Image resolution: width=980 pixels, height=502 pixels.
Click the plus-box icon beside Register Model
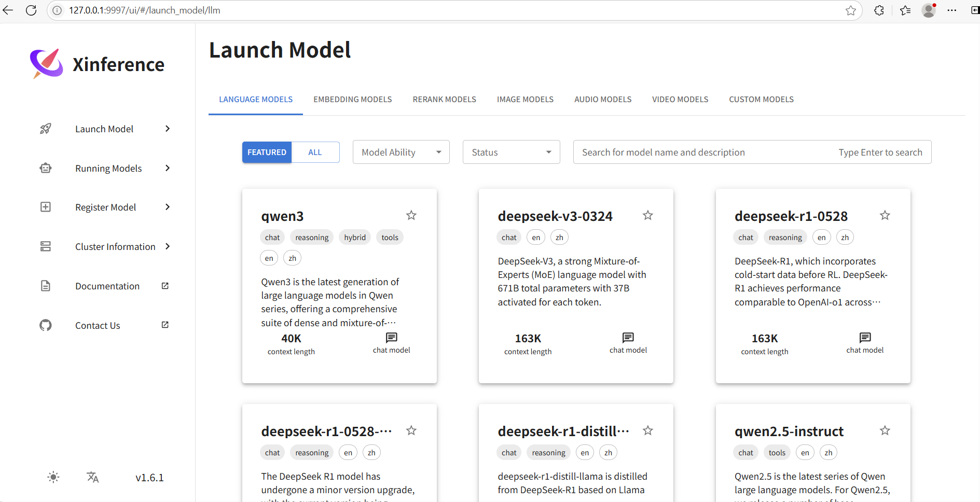point(46,207)
